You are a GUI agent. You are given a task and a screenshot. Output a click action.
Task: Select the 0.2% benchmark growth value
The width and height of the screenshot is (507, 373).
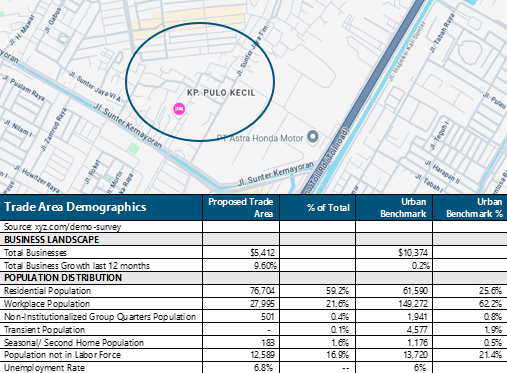tap(420, 266)
